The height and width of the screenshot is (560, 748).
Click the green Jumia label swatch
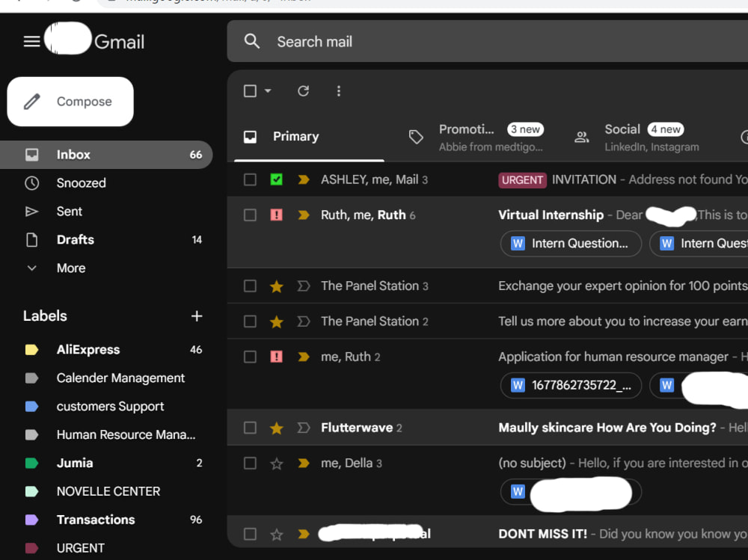pos(31,463)
